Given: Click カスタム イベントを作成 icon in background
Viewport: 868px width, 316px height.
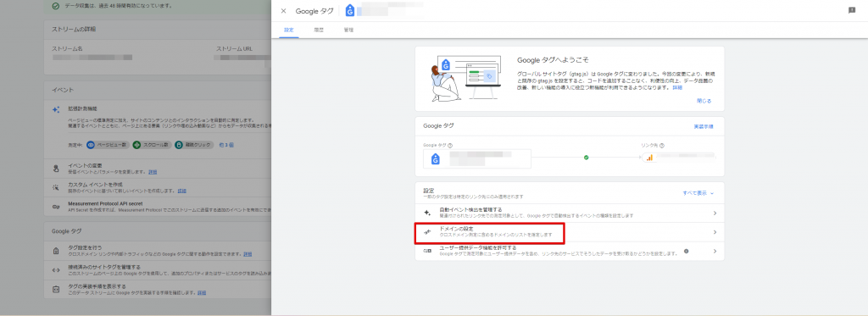Looking at the screenshot, I should [56, 187].
